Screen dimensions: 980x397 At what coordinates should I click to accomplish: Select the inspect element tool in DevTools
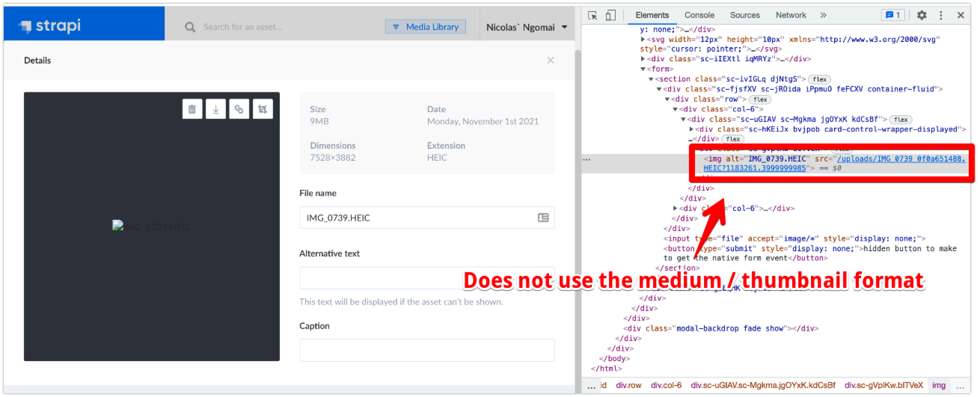592,15
